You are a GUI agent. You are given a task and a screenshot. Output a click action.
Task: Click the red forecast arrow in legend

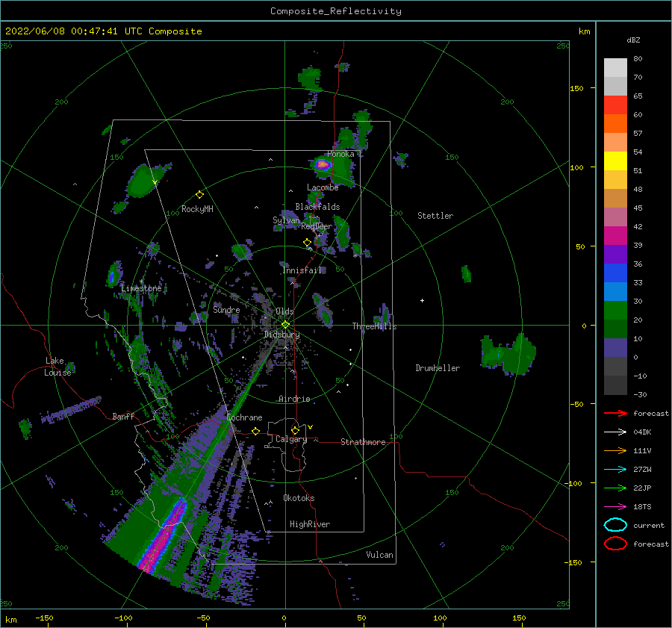tap(615, 413)
